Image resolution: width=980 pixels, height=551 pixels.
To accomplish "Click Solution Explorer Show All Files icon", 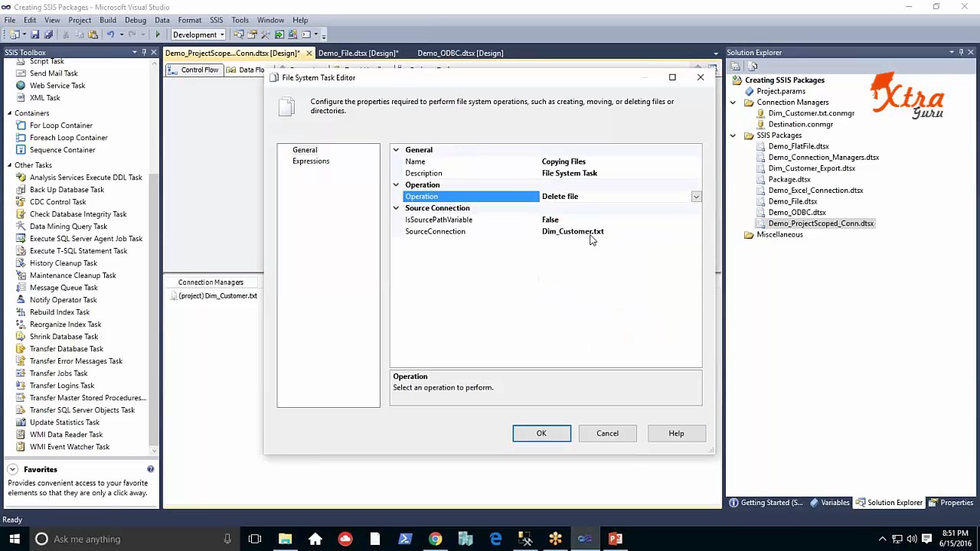I will click(x=753, y=67).
